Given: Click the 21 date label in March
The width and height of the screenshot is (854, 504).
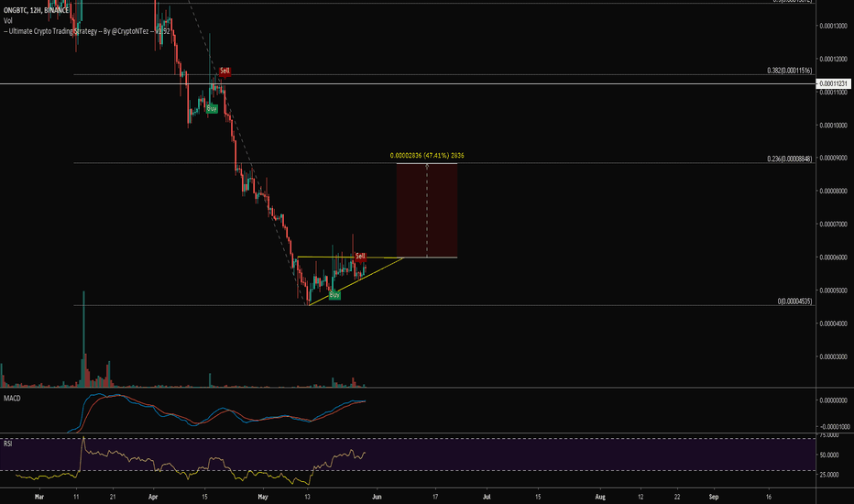Looking at the screenshot, I should (x=112, y=497).
